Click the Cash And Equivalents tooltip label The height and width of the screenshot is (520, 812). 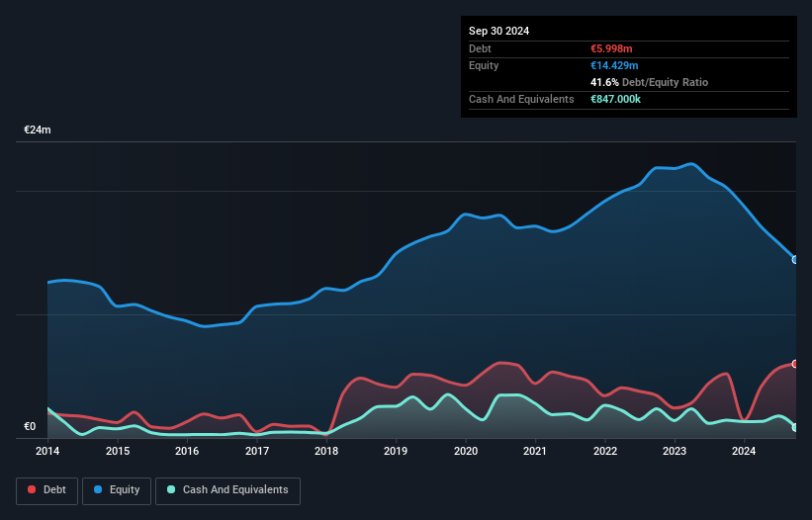(x=521, y=99)
